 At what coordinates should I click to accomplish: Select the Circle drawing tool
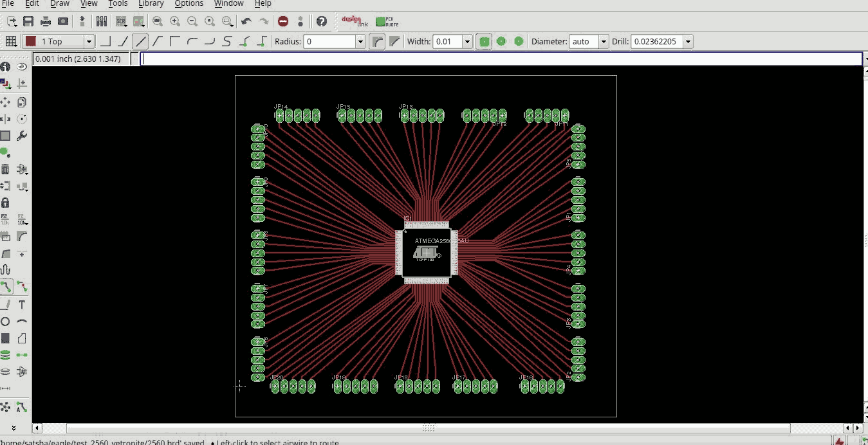pyautogui.click(x=5, y=321)
